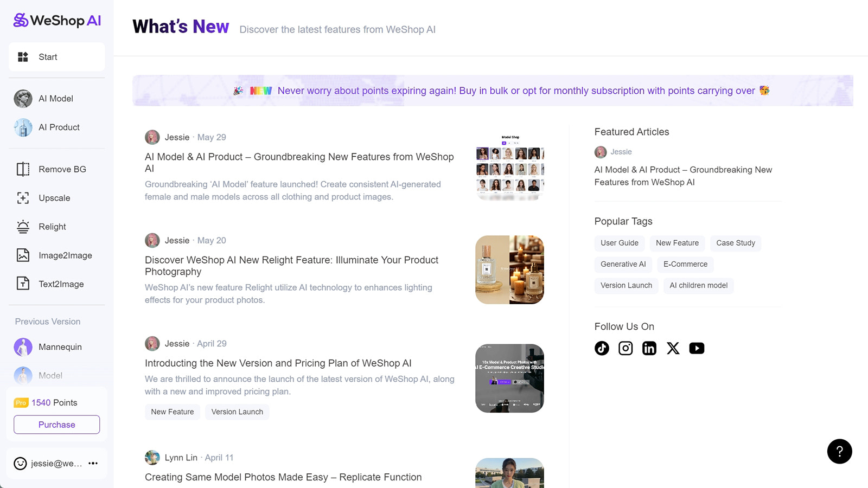Filter by Case Study tag

(x=736, y=243)
